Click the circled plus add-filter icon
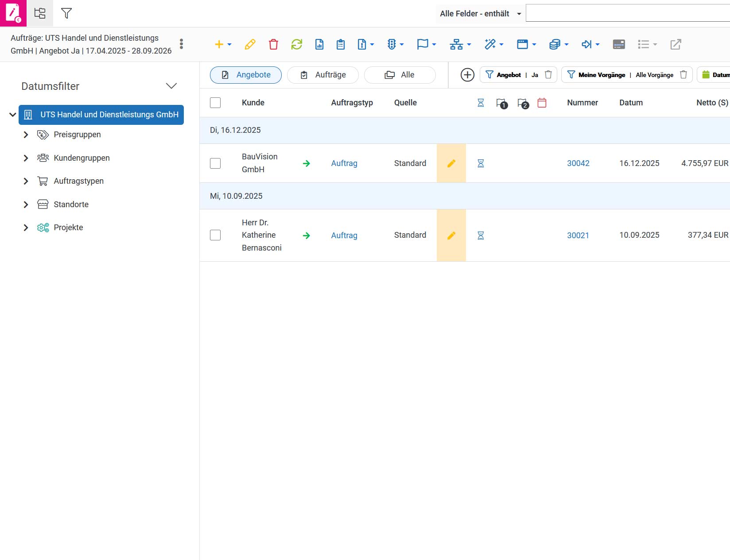730x560 pixels. [467, 75]
